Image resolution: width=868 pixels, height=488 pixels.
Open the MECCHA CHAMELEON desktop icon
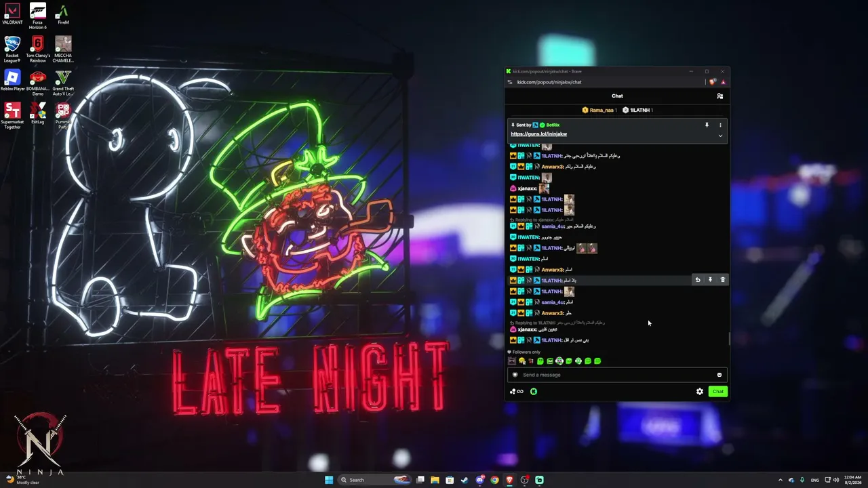tap(63, 49)
